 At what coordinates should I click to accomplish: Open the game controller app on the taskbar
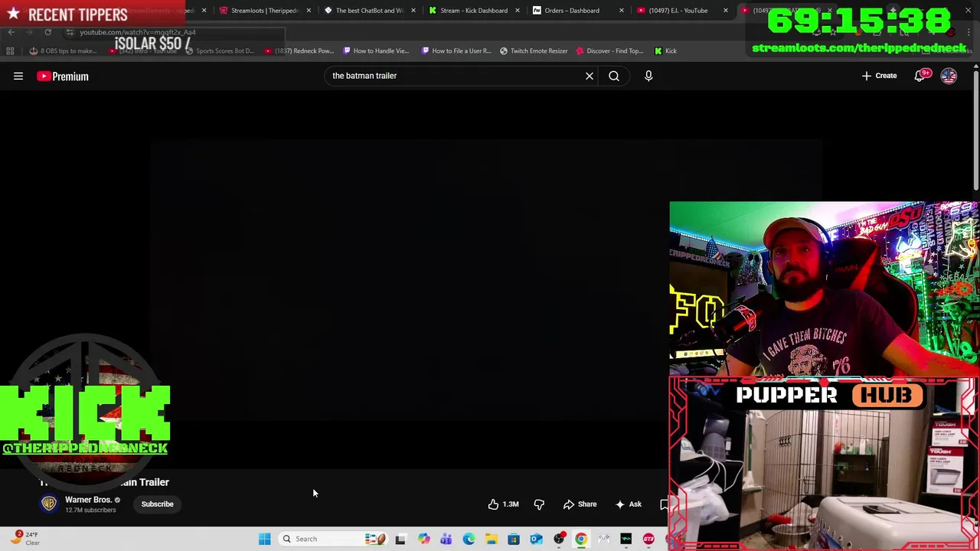click(x=604, y=539)
